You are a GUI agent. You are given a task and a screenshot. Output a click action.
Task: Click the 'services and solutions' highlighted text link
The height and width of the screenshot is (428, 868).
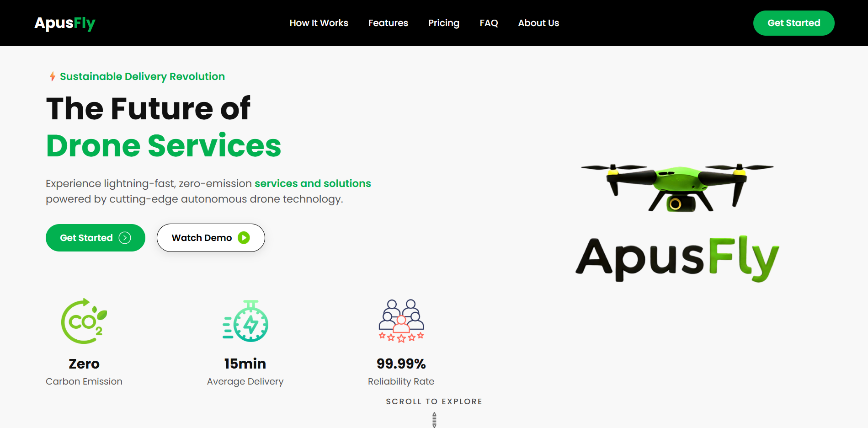click(x=312, y=183)
